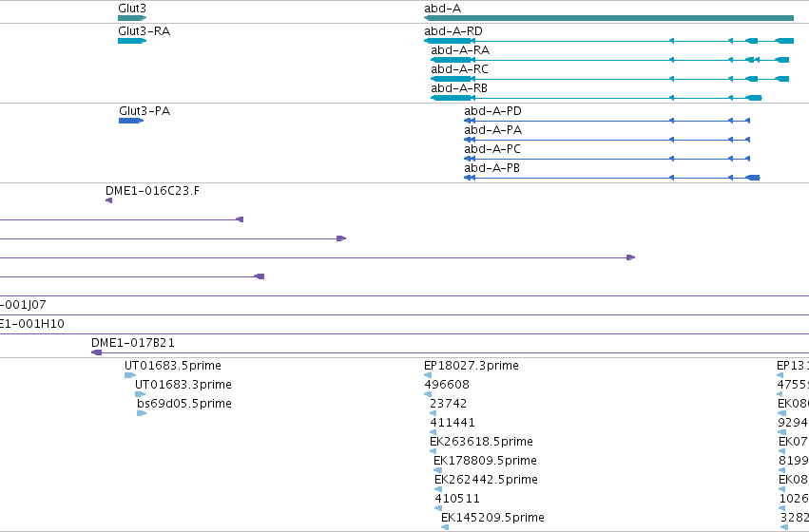The width and height of the screenshot is (809, 532).
Task: Click the Glut3-RA transcript feature
Action: click(132, 41)
